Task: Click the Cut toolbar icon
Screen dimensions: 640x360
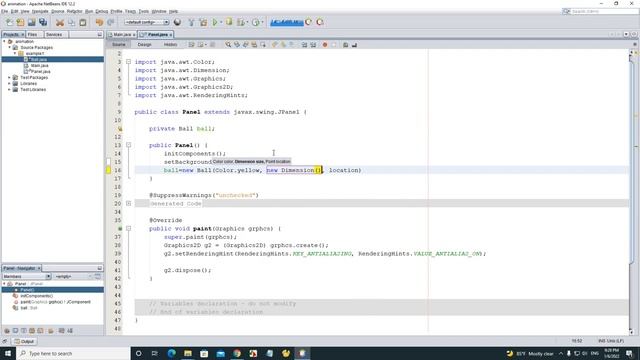Action: (60, 22)
